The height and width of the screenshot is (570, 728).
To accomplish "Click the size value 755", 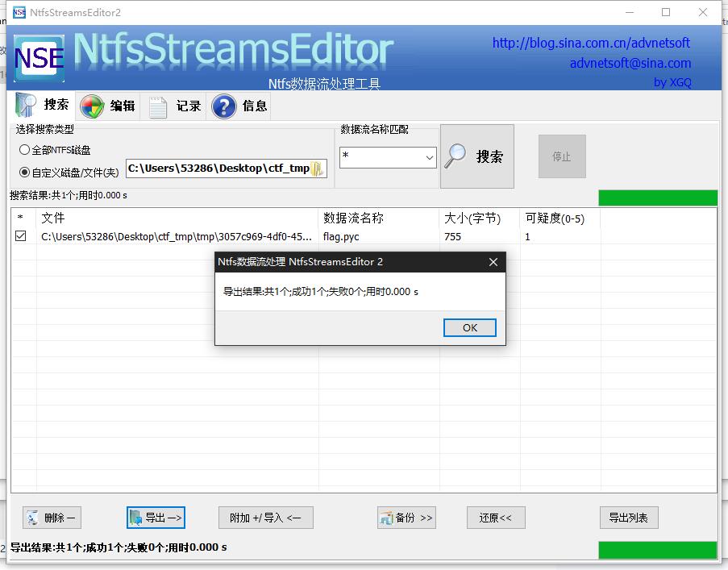I will click(452, 237).
